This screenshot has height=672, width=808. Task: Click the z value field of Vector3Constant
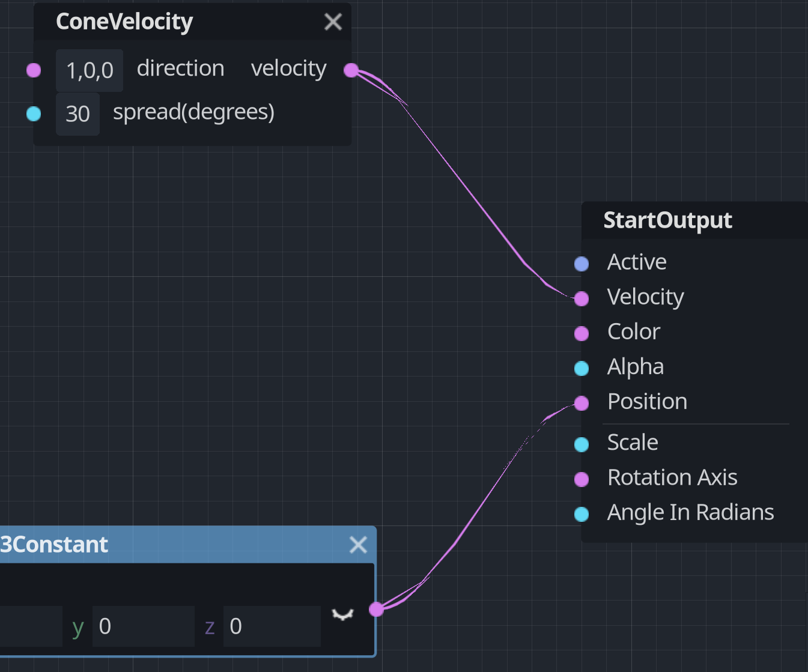[x=272, y=626]
